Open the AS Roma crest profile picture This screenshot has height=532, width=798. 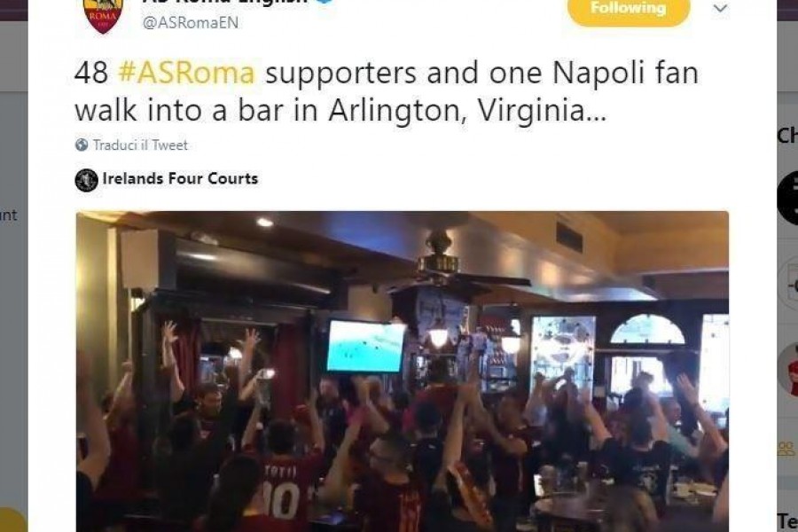pyautogui.click(x=104, y=15)
